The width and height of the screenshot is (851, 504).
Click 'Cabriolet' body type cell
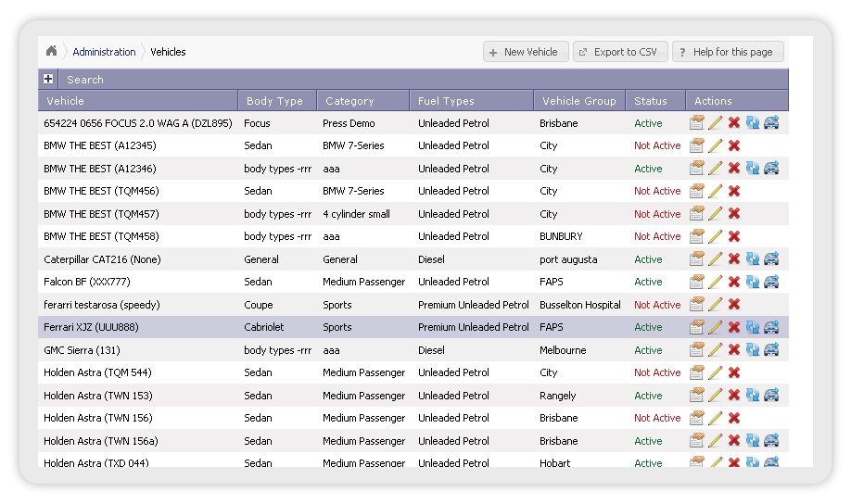click(264, 327)
